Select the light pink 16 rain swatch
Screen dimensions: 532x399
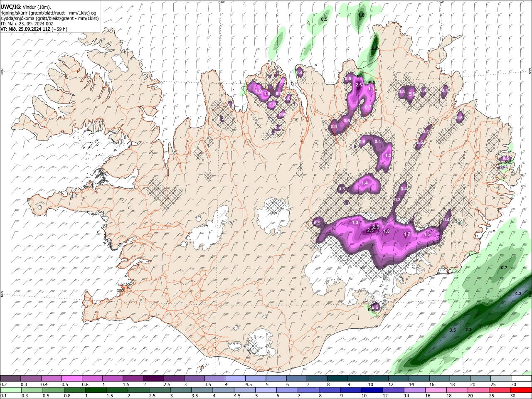[x=435, y=390]
